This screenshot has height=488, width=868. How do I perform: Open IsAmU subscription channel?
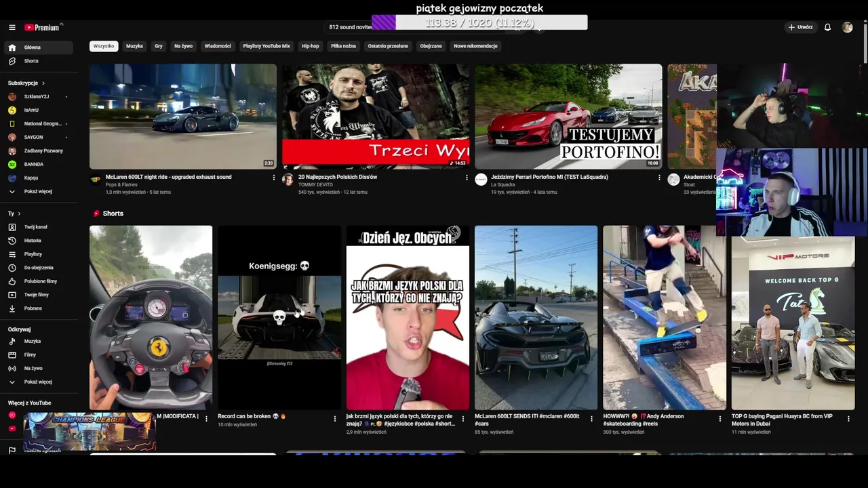pos(37,110)
